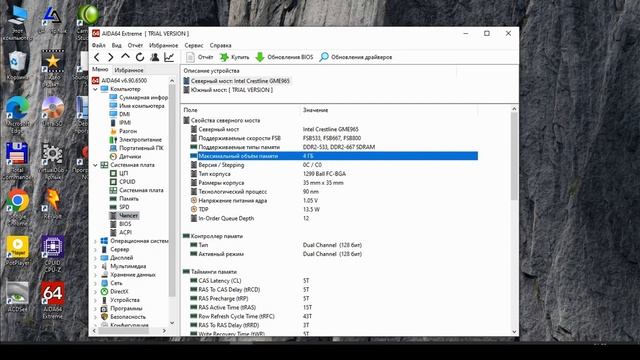Open AIDA64 Extreme desktop shortcut
Screen dimensions: 640x360
point(53,300)
